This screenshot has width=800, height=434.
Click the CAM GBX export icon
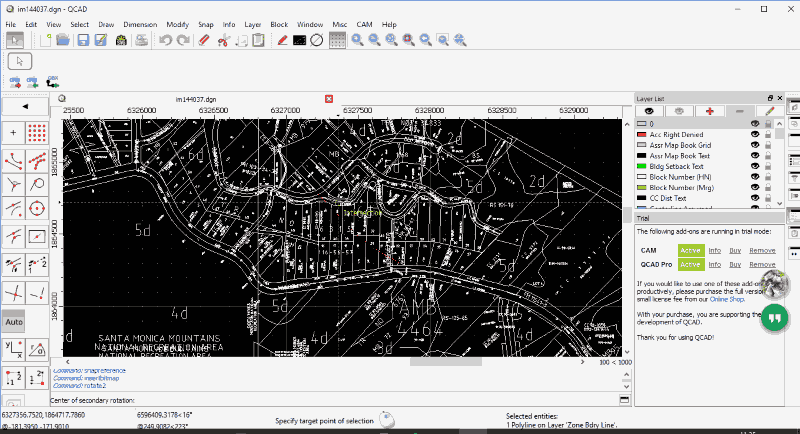(53, 82)
